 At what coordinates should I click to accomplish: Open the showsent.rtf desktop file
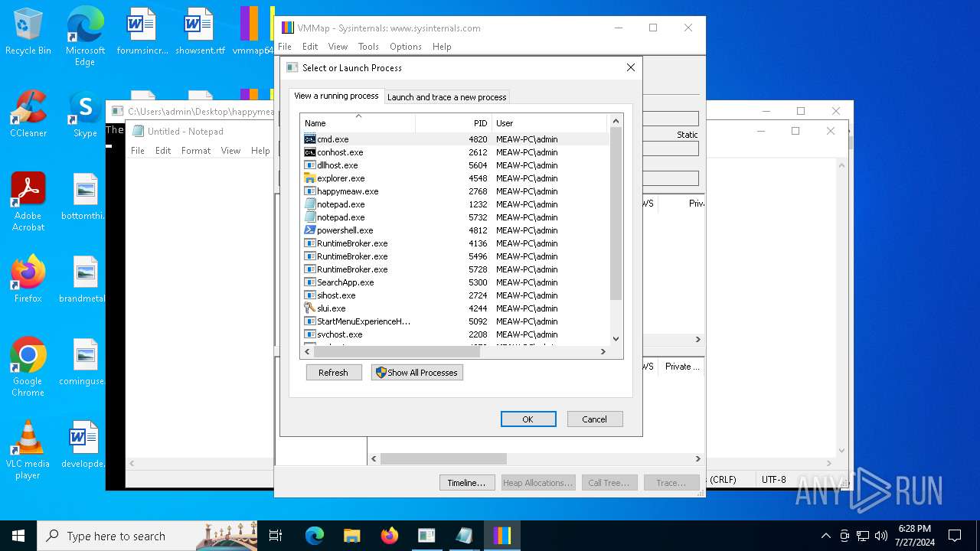[200, 31]
